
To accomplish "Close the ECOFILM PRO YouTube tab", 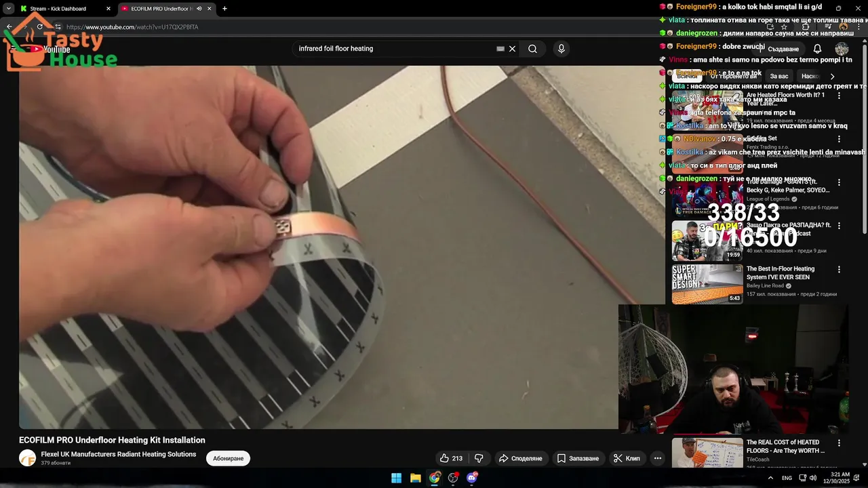I will [209, 9].
